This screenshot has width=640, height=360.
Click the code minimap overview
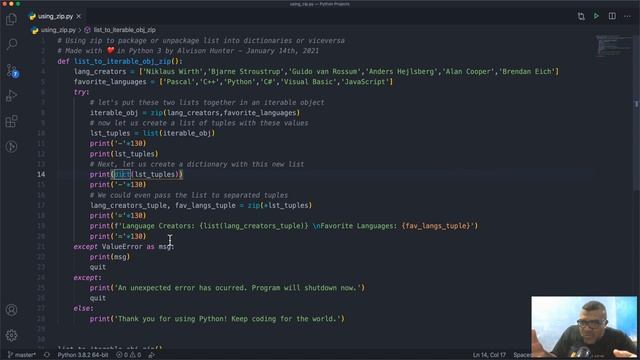point(613,46)
